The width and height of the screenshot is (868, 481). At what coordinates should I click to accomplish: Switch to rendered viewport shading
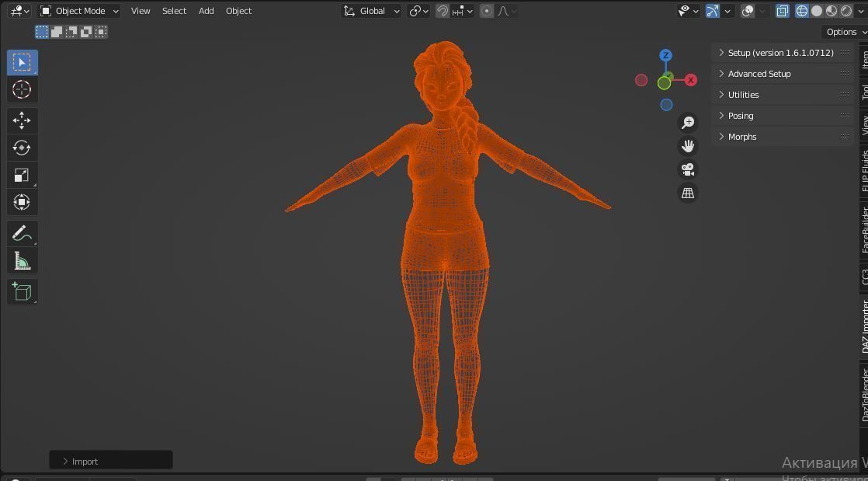click(846, 11)
